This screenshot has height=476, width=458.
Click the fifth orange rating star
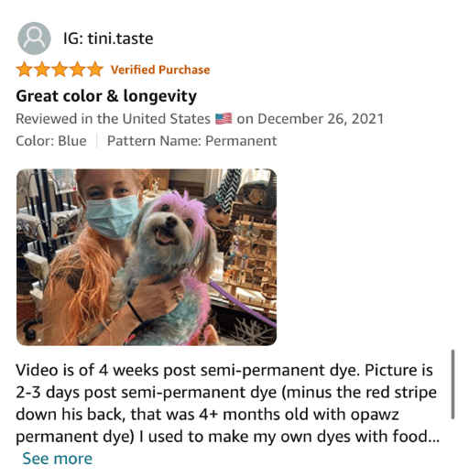[95, 70]
